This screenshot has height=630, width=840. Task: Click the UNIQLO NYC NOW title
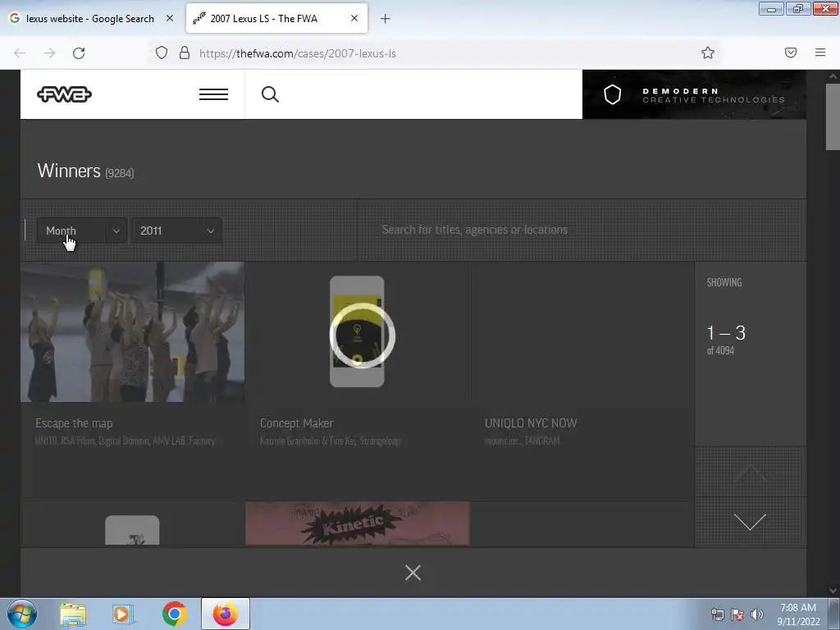[x=531, y=423]
